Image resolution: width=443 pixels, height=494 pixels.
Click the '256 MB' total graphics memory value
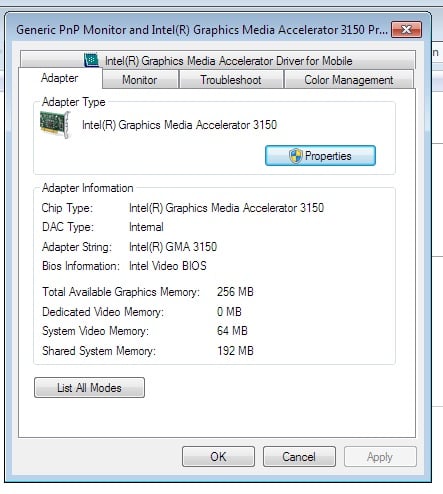coord(235,292)
